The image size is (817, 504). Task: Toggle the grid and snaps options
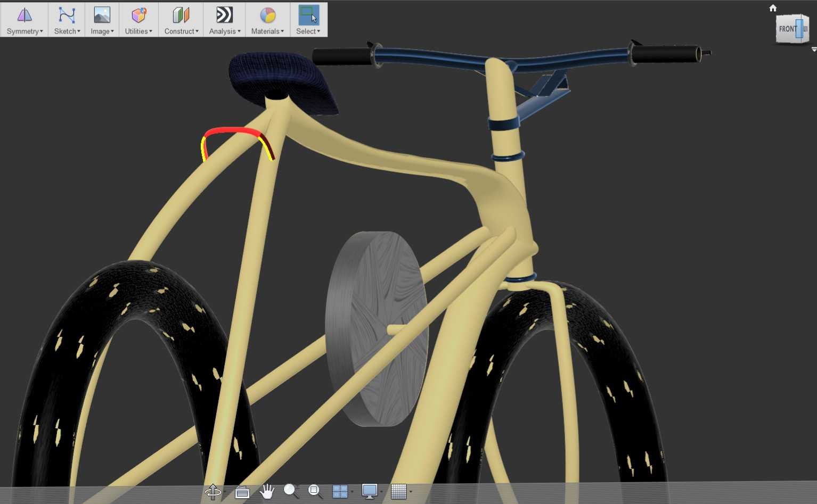click(398, 491)
